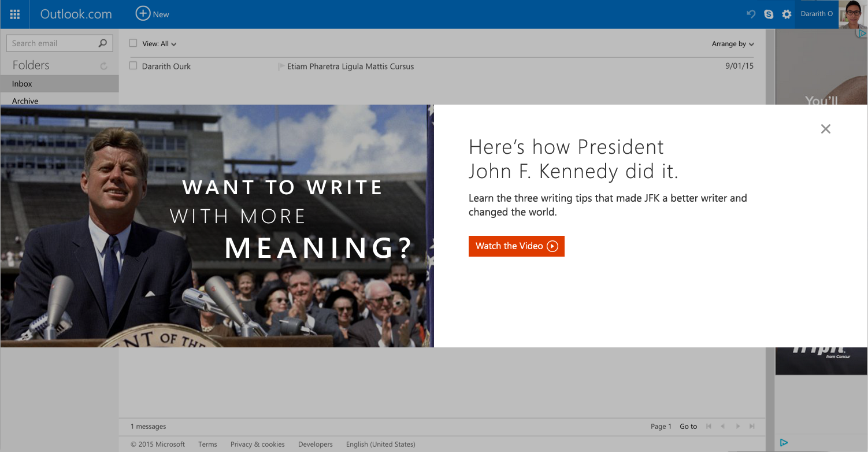
Task: Select the Inbox folder
Action: pyautogui.click(x=23, y=84)
